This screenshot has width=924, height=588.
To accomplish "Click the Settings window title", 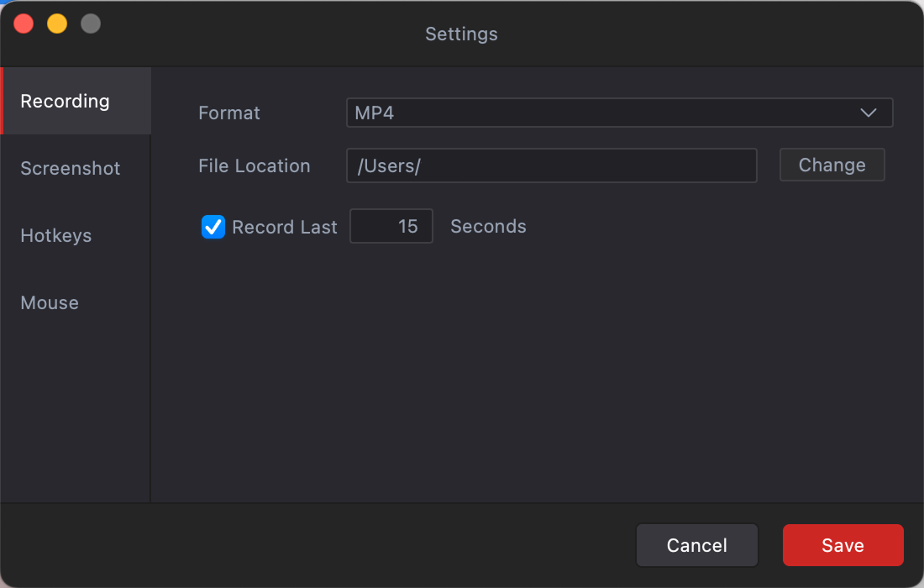I will click(x=461, y=34).
